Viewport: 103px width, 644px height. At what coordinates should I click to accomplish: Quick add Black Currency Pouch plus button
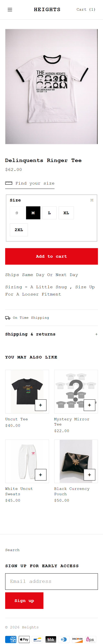pyautogui.click(x=89, y=474)
